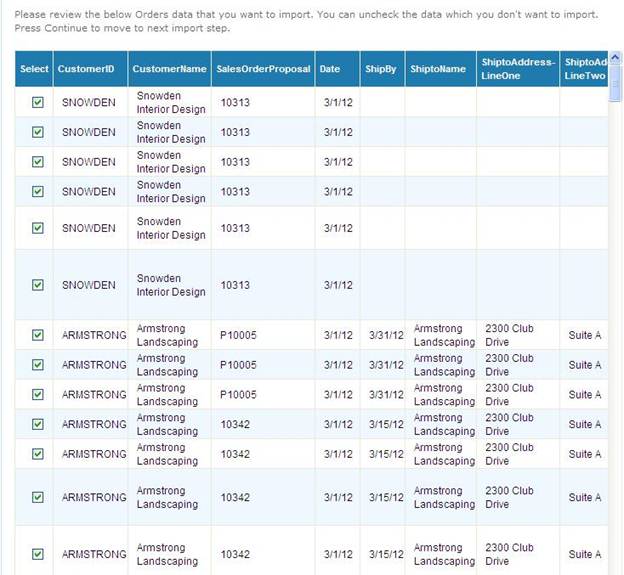Select the topmost Snowden Interior Design cell
624x575 pixels.
[x=171, y=102]
